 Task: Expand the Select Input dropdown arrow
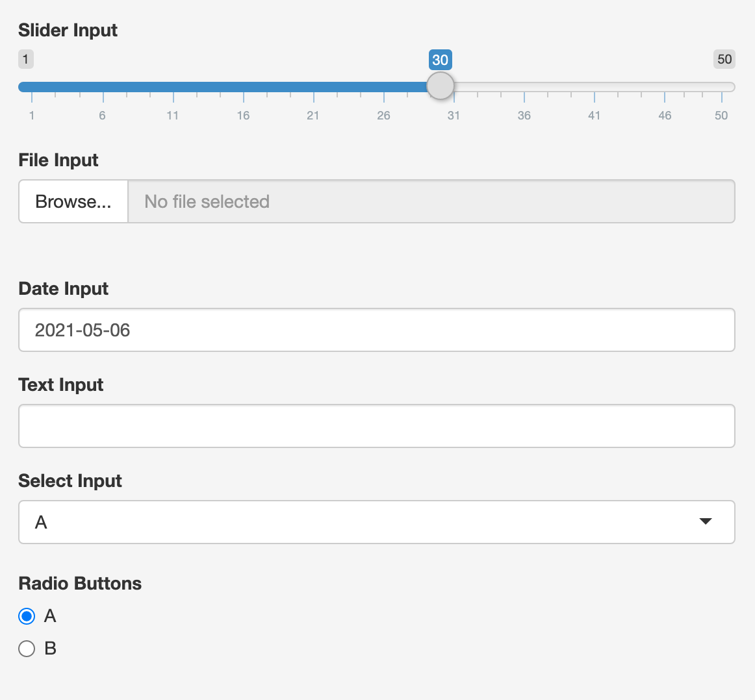706,522
